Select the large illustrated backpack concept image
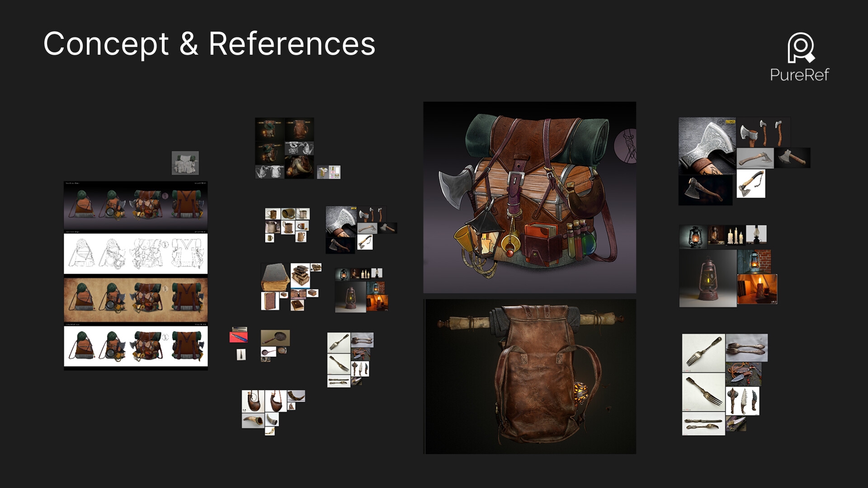 [x=529, y=197]
